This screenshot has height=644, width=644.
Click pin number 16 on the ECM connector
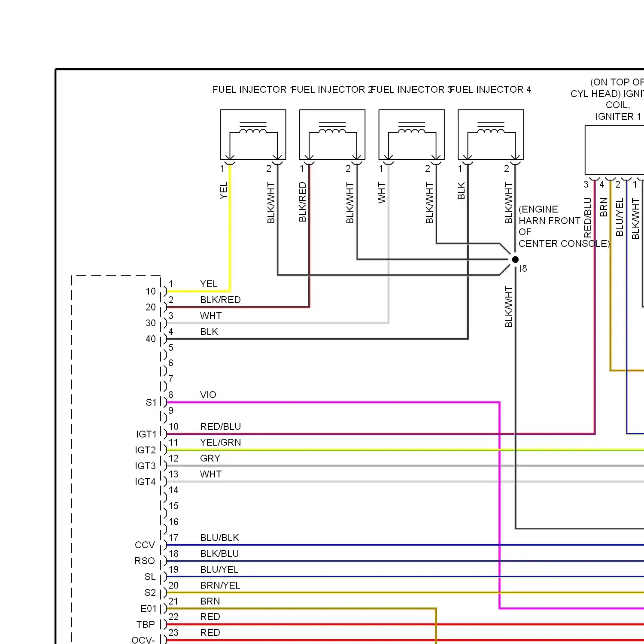tap(173, 522)
